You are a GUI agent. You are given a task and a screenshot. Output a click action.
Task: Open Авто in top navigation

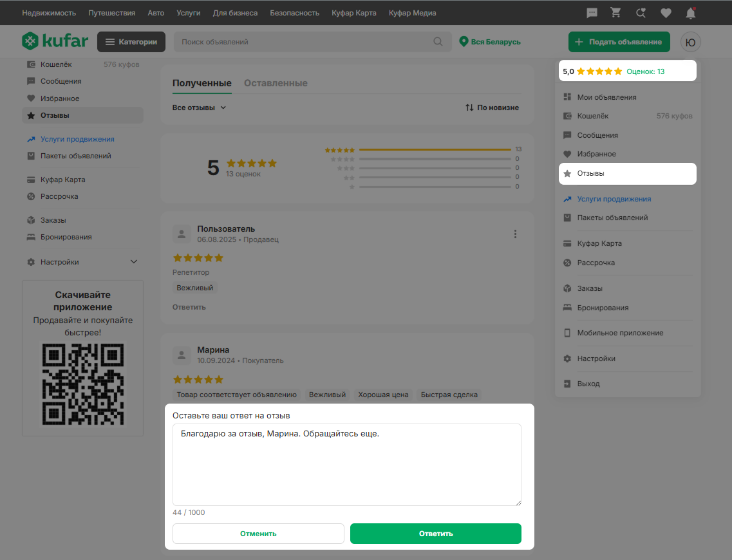click(x=156, y=13)
